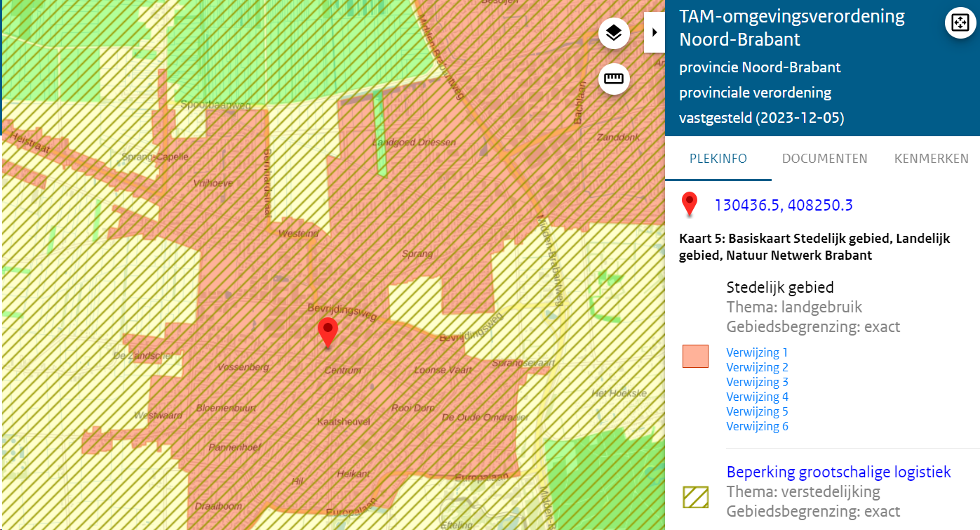The image size is (980, 530).
Task: Click the hatched logistiek legend swatch
Action: pyautogui.click(x=696, y=497)
